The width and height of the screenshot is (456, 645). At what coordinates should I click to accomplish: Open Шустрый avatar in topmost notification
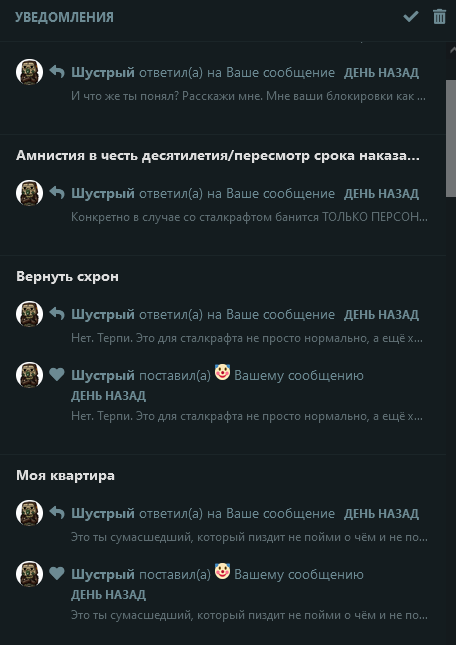point(30,72)
